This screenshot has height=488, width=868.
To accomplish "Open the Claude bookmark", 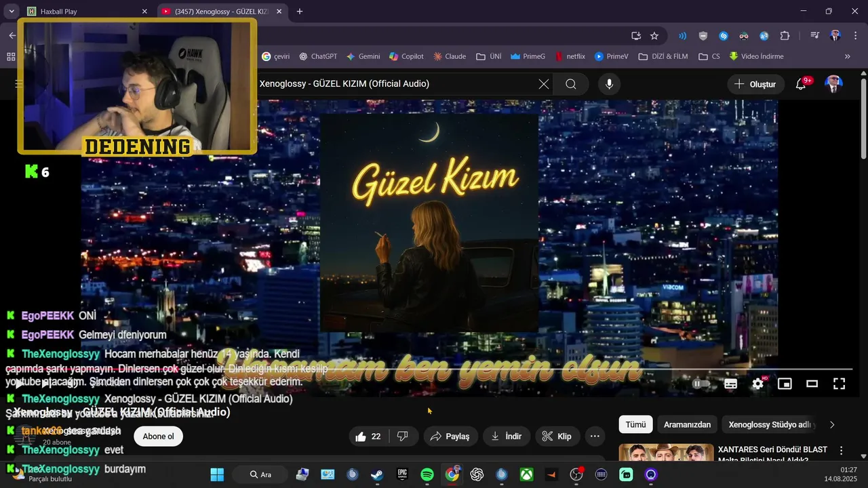I will click(450, 56).
